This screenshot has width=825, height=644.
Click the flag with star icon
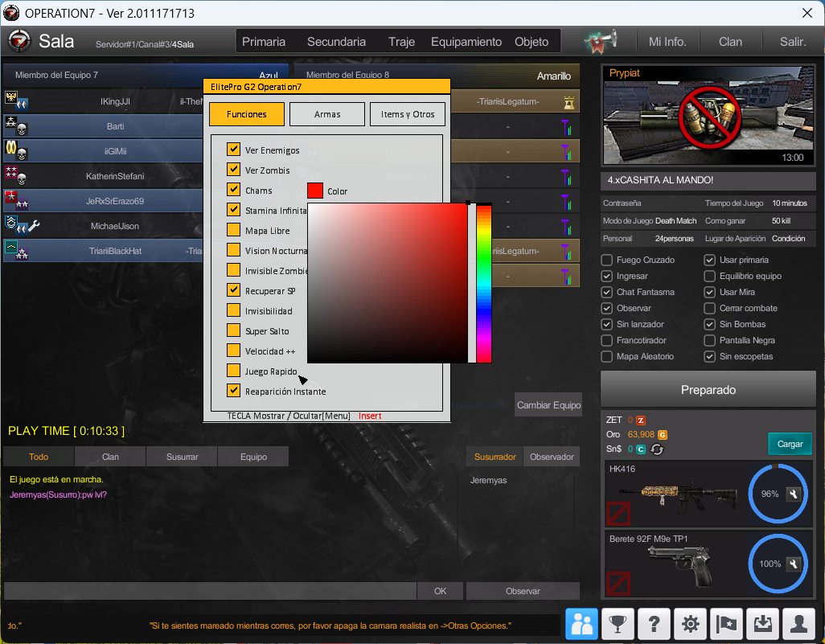[726, 624]
